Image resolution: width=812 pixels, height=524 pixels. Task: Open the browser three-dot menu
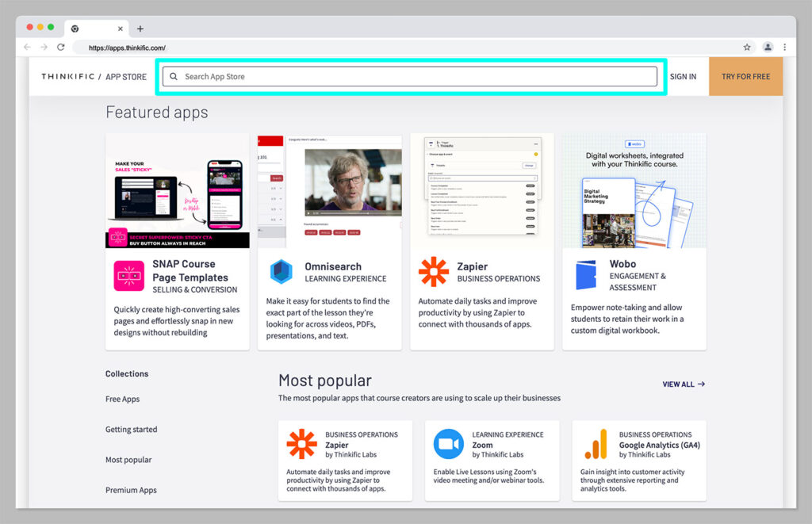coord(784,47)
